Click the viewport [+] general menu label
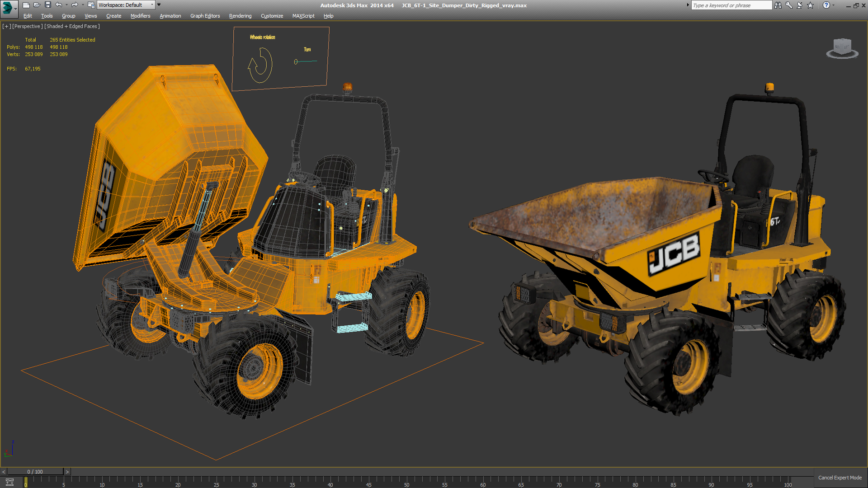Screen dimensions: 868x488 [x=6, y=26]
